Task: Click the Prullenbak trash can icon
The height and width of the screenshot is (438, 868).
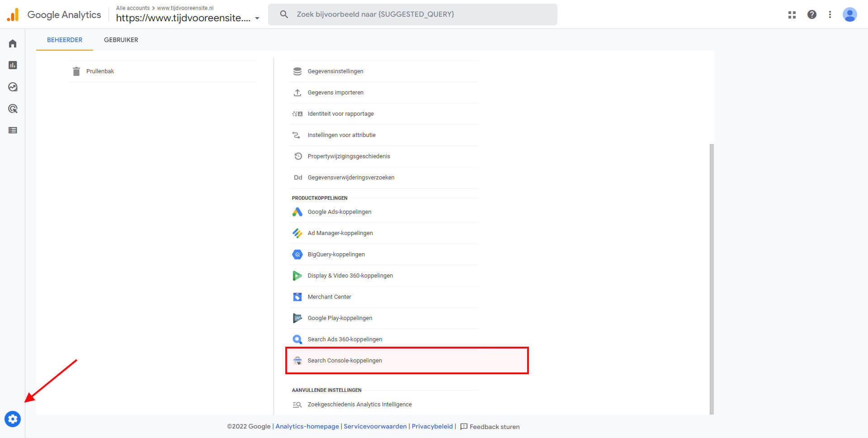Action: [x=76, y=71]
